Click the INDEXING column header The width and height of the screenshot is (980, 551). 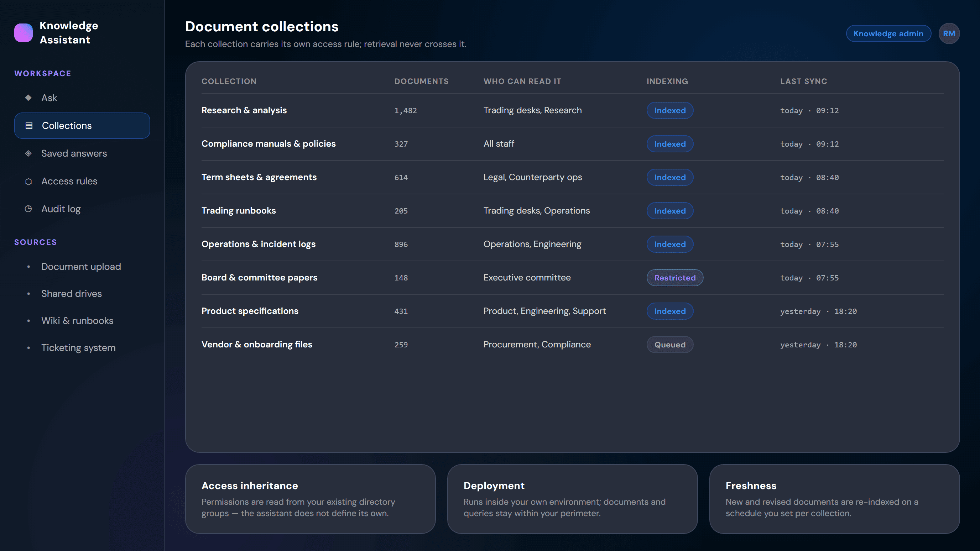point(667,82)
